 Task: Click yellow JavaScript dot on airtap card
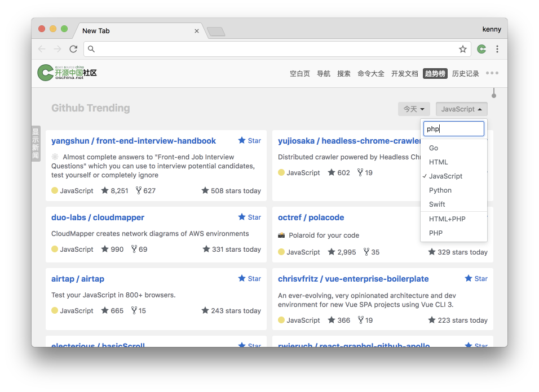(x=55, y=310)
